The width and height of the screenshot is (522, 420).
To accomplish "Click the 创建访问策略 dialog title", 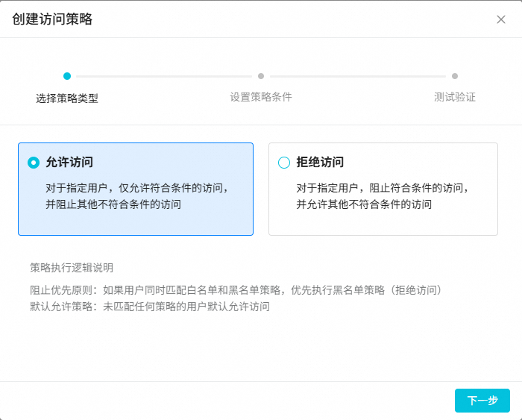I will click(x=52, y=19).
